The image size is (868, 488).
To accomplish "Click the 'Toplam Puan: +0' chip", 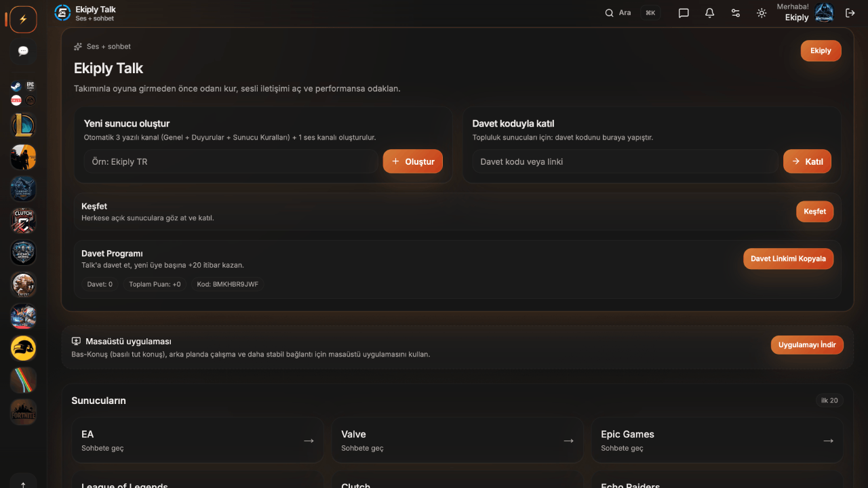I will pyautogui.click(x=155, y=284).
